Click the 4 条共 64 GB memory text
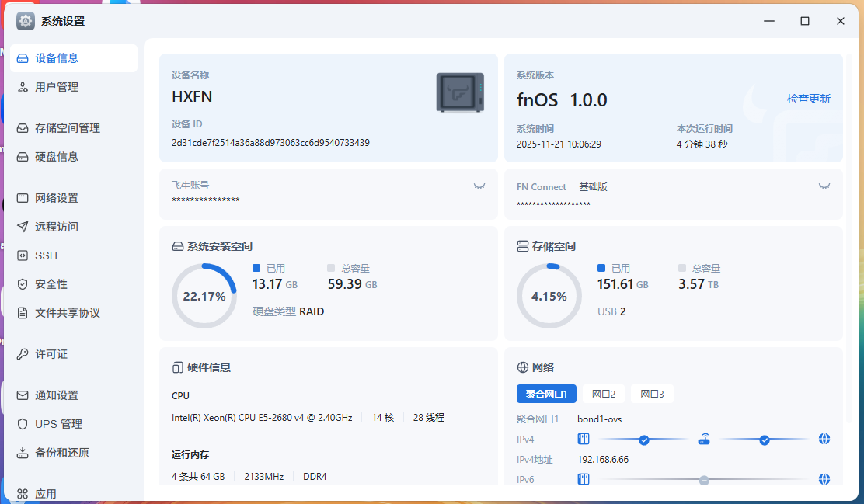The image size is (864, 504). pyautogui.click(x=198, y=477)
